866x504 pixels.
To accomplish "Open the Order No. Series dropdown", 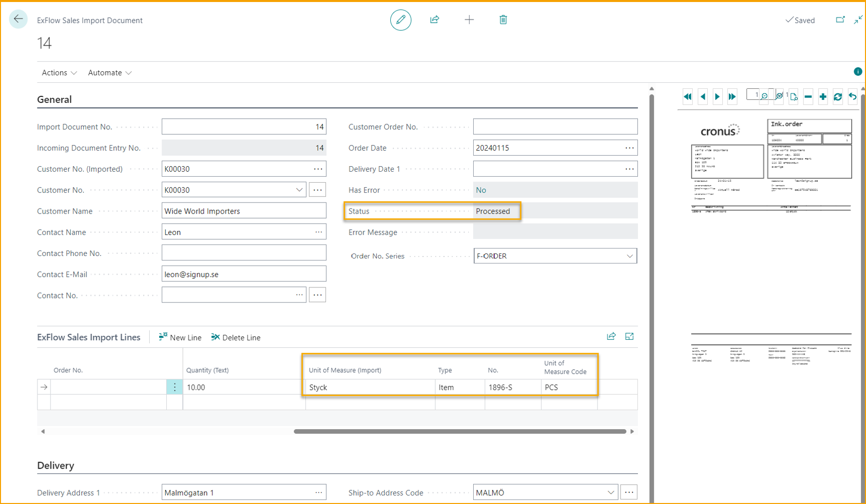I will tap(629, 256).
